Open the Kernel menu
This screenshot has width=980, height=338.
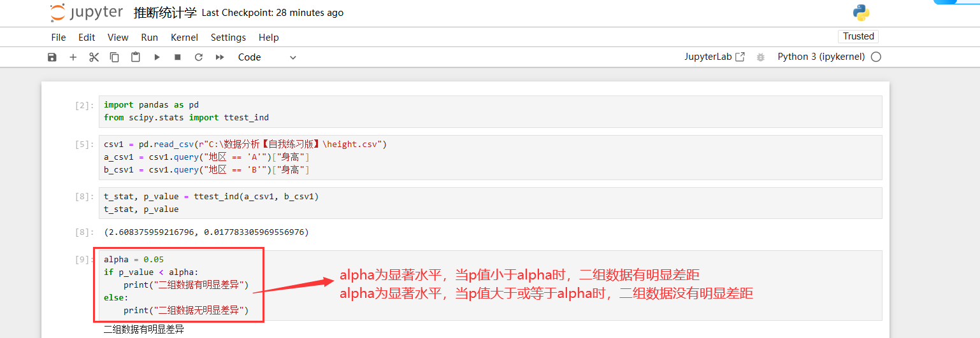coord(184,38)
